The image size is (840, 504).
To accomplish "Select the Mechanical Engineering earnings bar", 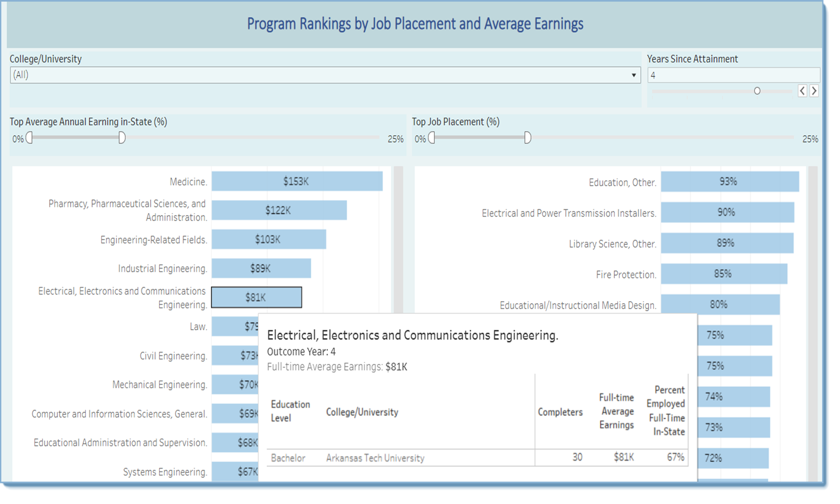I will click(235, 384).
